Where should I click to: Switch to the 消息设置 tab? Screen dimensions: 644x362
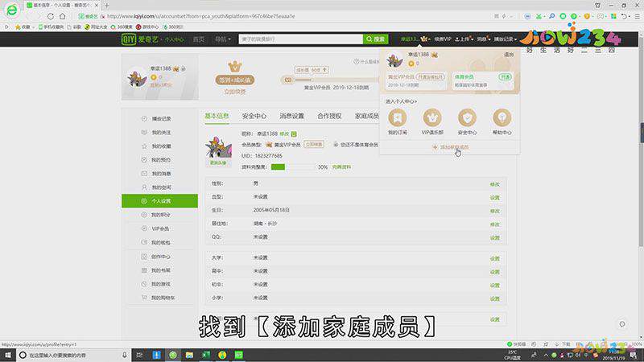(291, 116)
